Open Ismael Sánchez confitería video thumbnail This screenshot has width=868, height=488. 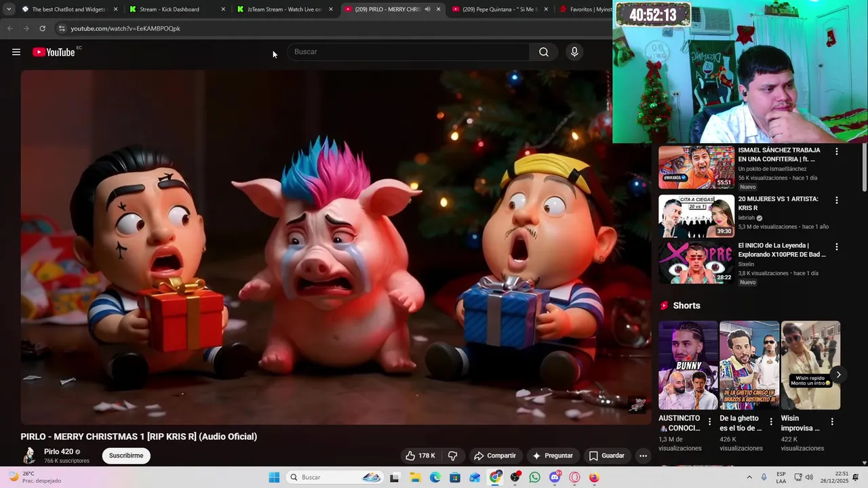pos(696,167)
